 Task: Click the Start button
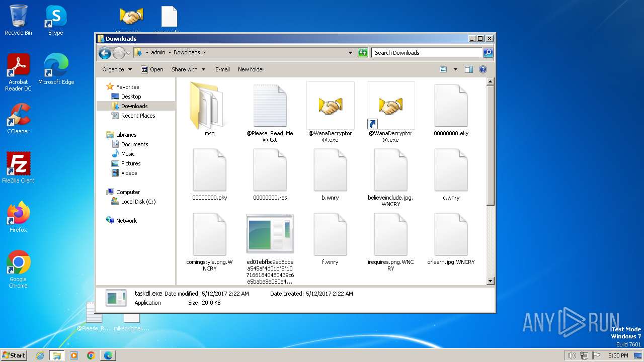[14, 355]
